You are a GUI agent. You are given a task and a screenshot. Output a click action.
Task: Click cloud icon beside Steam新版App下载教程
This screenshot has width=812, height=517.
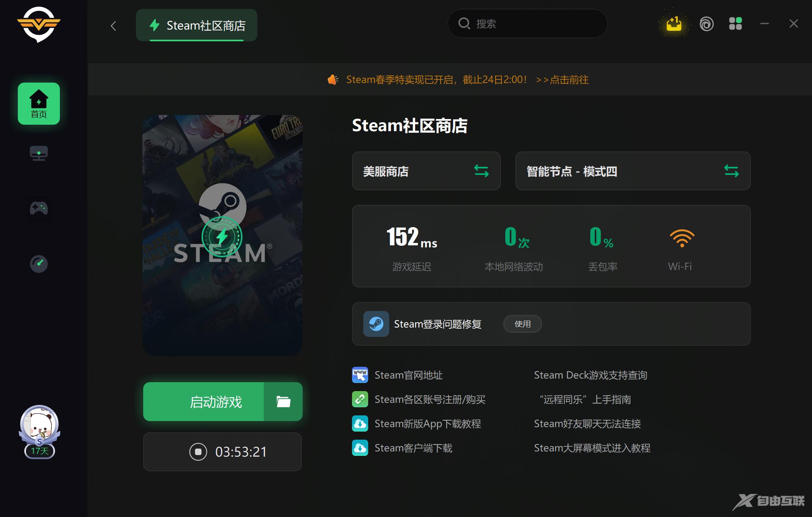360,423
